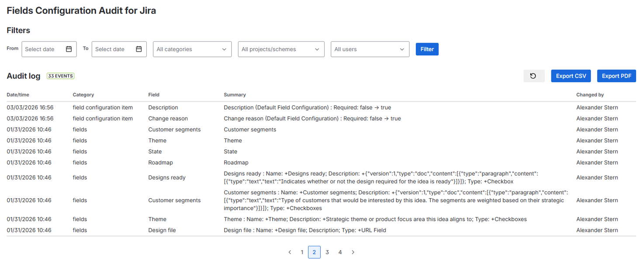Image resolution: width=644 pixels, height=262 pixels.
Task: Go to previous page arrow
Action: tap(290, 252)
